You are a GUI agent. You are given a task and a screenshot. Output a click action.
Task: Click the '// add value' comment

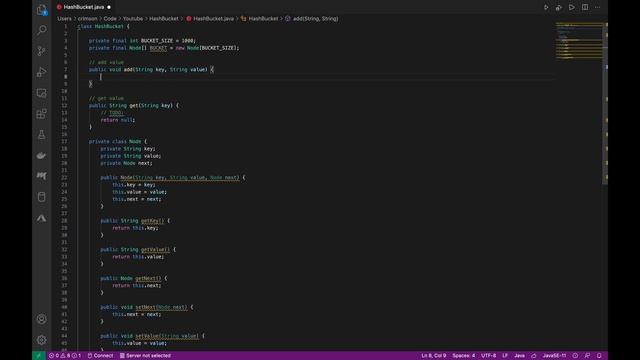tap(106, 62)
